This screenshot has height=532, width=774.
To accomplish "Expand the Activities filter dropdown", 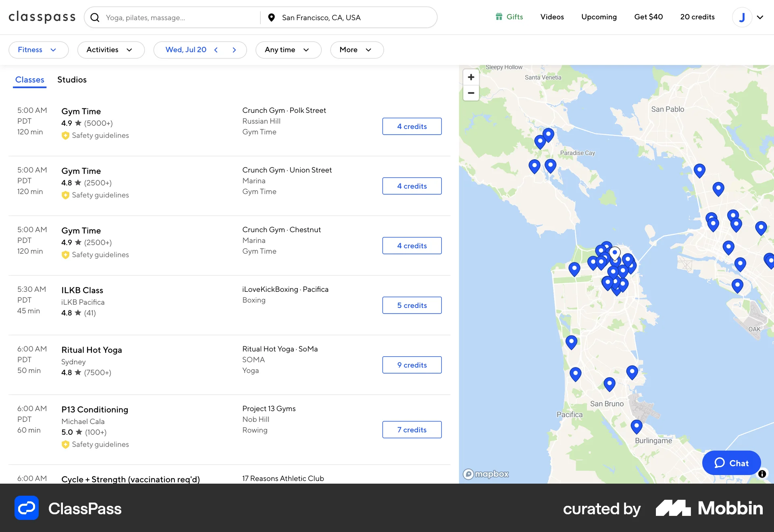I will (111, 50).
